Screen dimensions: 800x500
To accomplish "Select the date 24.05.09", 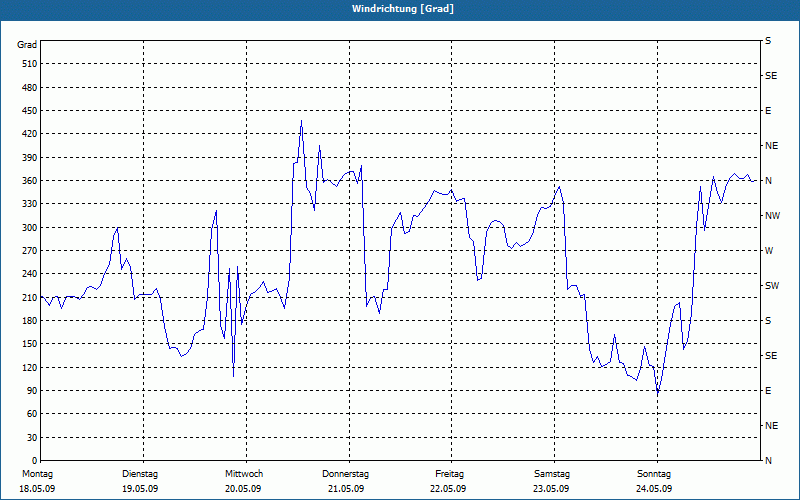I will coord(655,489).
